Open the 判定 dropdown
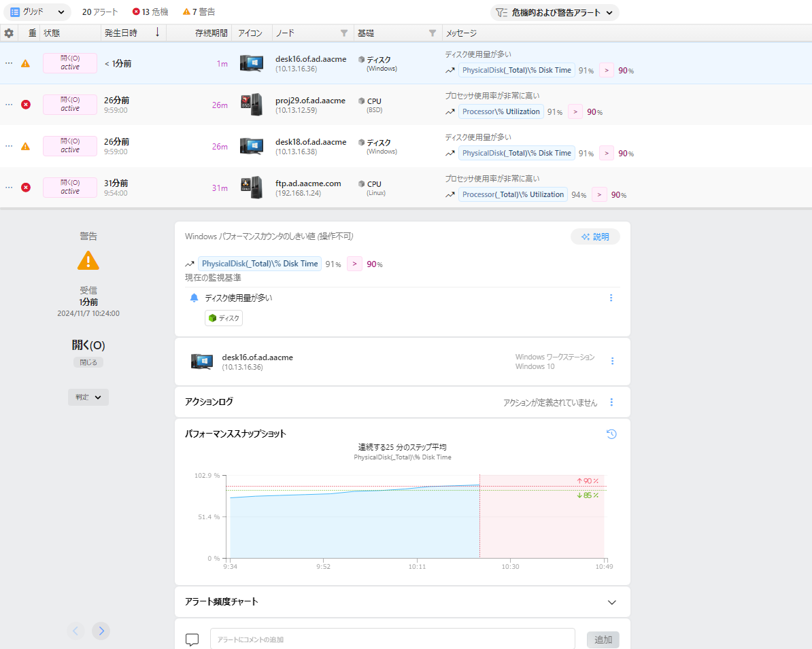The image size is (812, 649). click(88, 397)
